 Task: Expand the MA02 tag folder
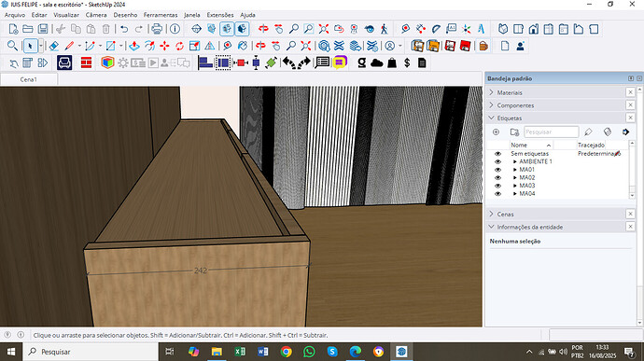[x=514, y=178]
